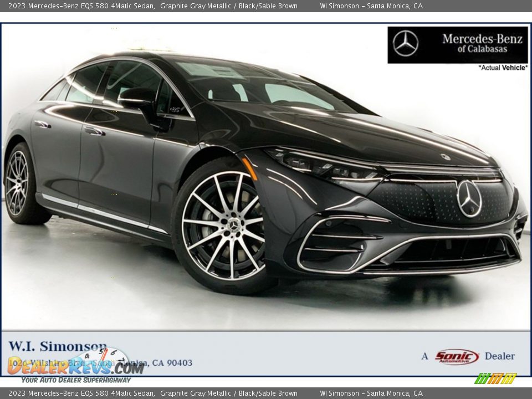Click the "*Actual Vehicle*" label
532x399 pixels.
[x=503, y=68]
